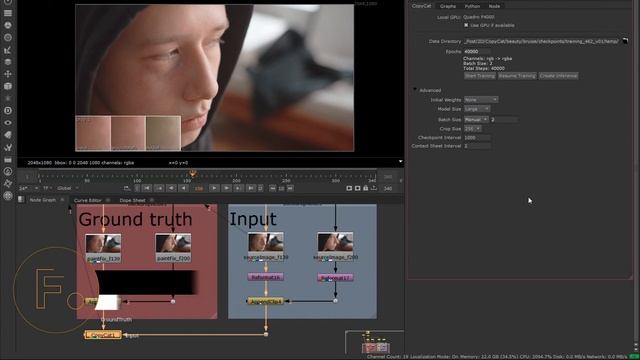
Task: Close the Dope Sheet tab with its x
Action: 152,200
